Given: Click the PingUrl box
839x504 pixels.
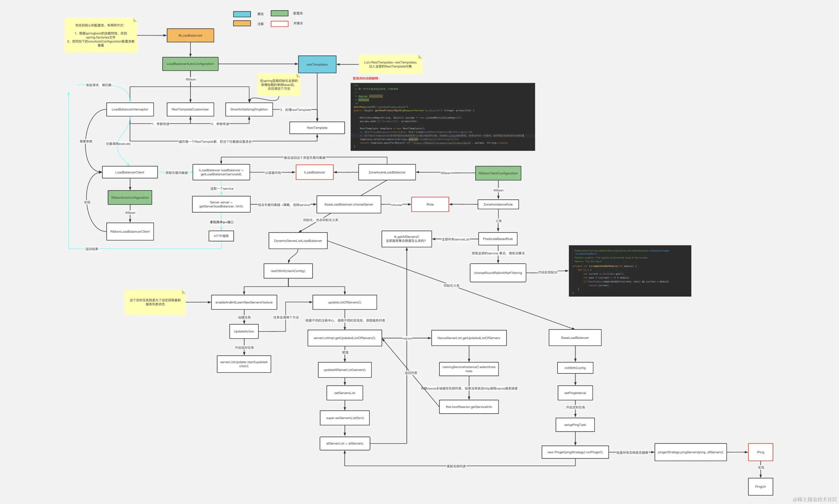Looking at the screenshot, I should click(x=760, y=487).
